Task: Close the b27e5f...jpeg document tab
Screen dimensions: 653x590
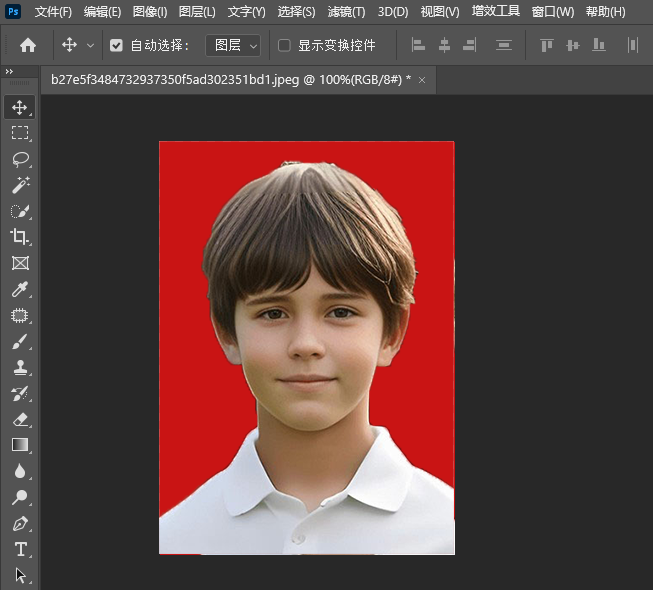Action: (x=422, y=80)
